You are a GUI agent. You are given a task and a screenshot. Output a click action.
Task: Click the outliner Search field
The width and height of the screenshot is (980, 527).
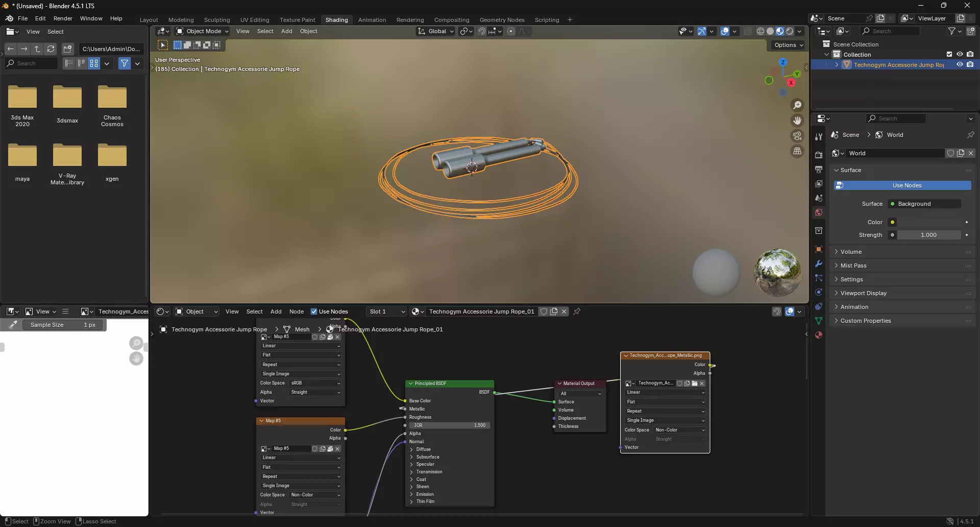pyautogui.click(x=890, y=31)
